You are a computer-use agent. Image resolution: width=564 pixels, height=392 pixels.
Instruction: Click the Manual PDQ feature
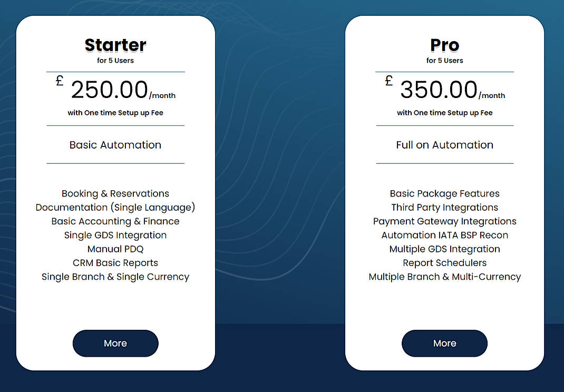[x=115, y=249]
